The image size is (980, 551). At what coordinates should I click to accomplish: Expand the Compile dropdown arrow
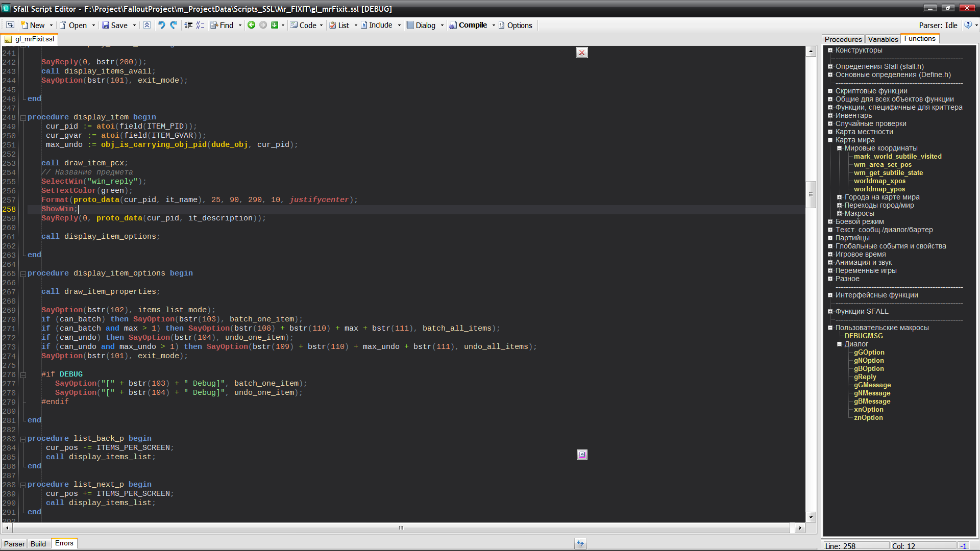[494, 25]
